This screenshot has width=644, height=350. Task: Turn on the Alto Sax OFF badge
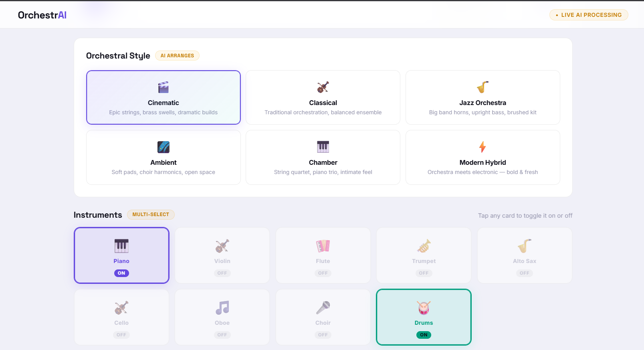[x=525, y=273]
